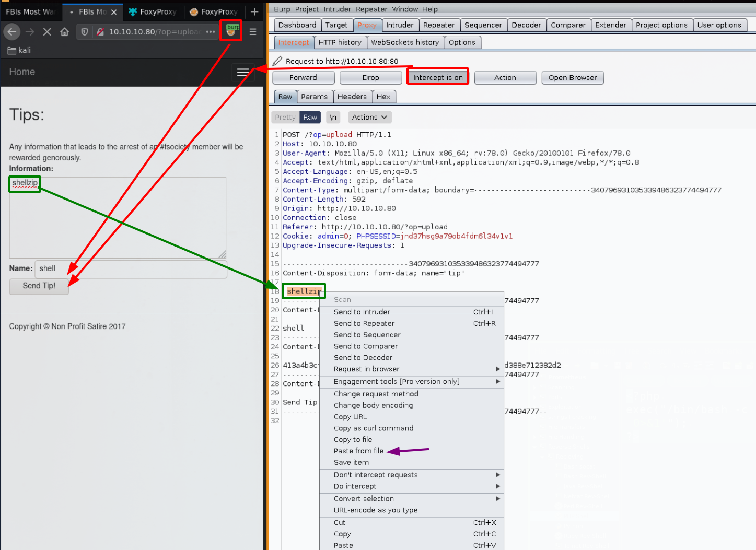Open the User options tab
The image size is (756, 550).
719,25
